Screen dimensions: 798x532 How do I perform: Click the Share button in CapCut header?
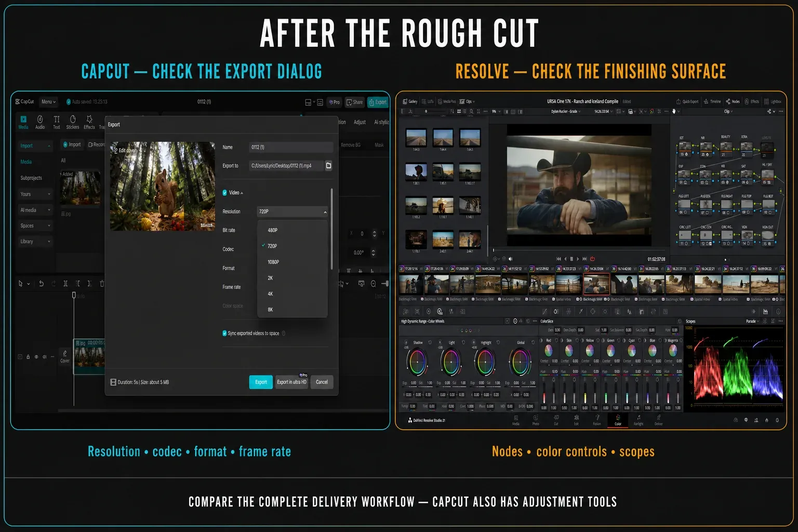click(x=355, y=102)
